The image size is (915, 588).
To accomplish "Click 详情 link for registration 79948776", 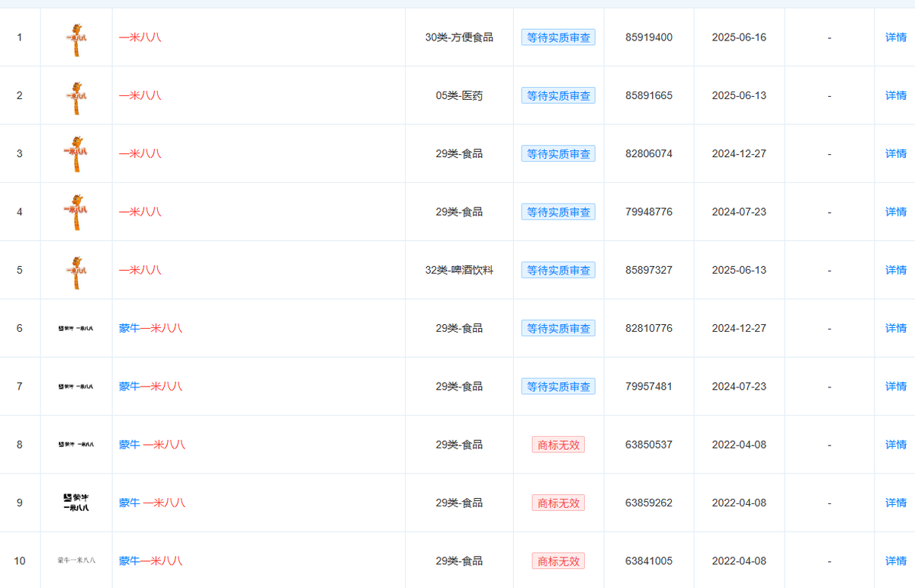I will click(x=895, y=212).
